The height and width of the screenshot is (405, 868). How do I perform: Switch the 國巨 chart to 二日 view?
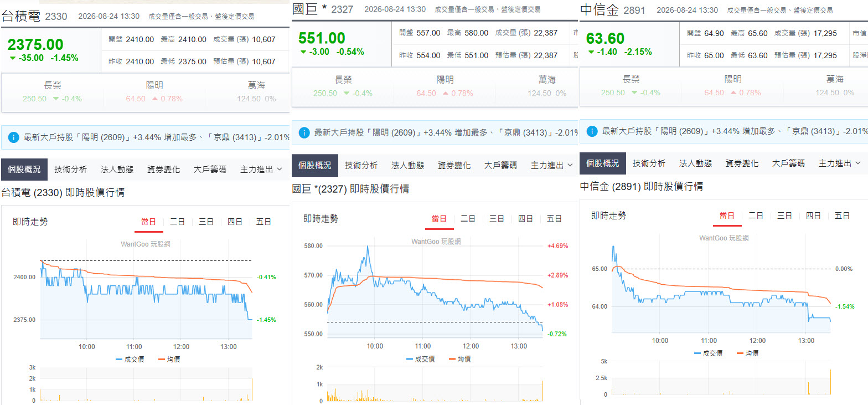click(x=468, y=219)
